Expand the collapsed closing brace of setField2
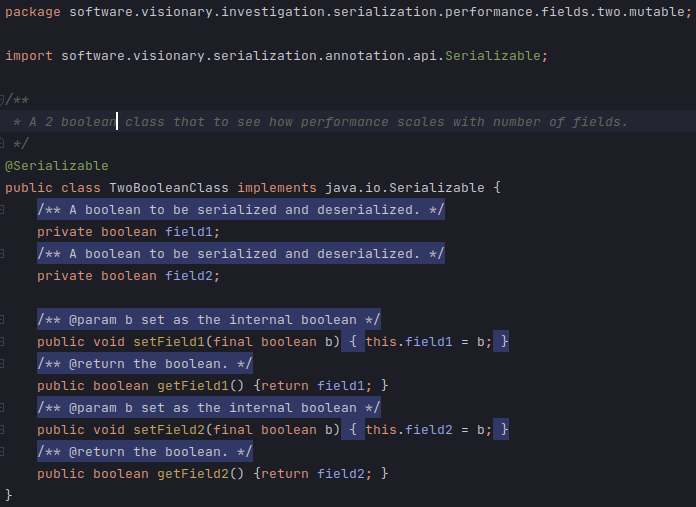 (501, 429)
